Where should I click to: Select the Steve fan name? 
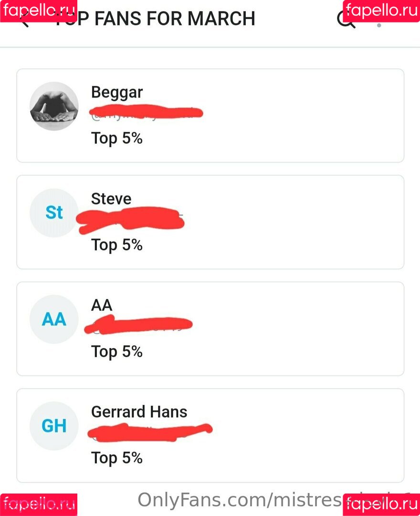click(x=111, y=199)
